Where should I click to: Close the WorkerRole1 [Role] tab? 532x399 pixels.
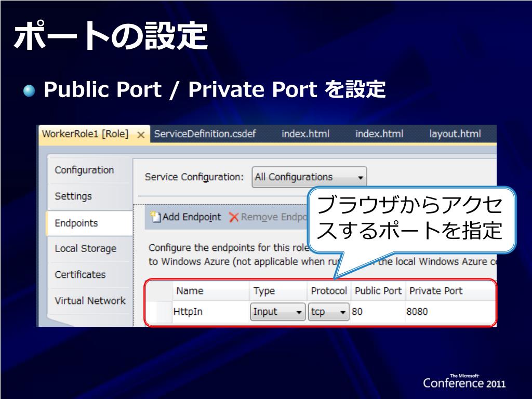[141, 135]
